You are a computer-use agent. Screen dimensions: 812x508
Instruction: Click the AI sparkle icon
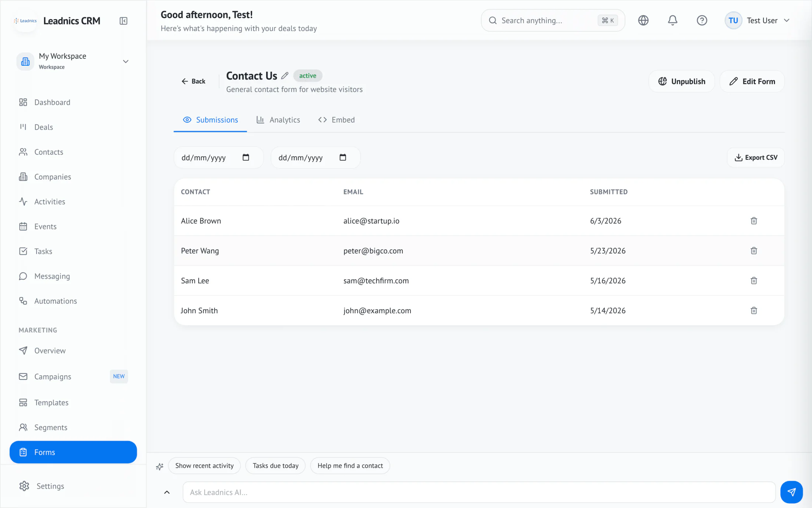(159, 466)
